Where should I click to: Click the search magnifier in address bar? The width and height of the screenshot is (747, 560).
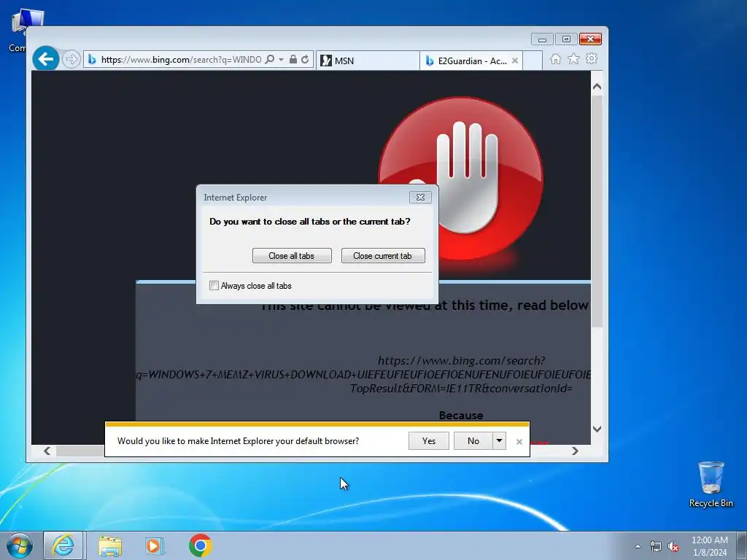coord(270,60)
